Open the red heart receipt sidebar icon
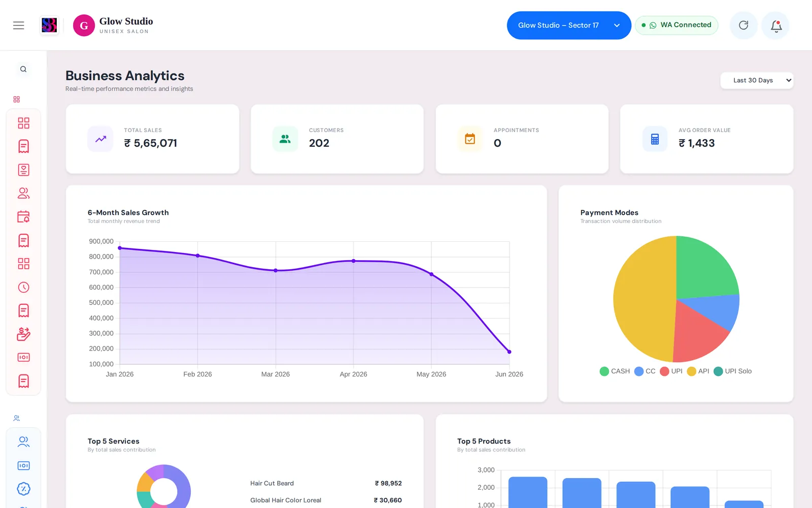The height and width of the screenshot is (508, 812). tap(23, 170)
